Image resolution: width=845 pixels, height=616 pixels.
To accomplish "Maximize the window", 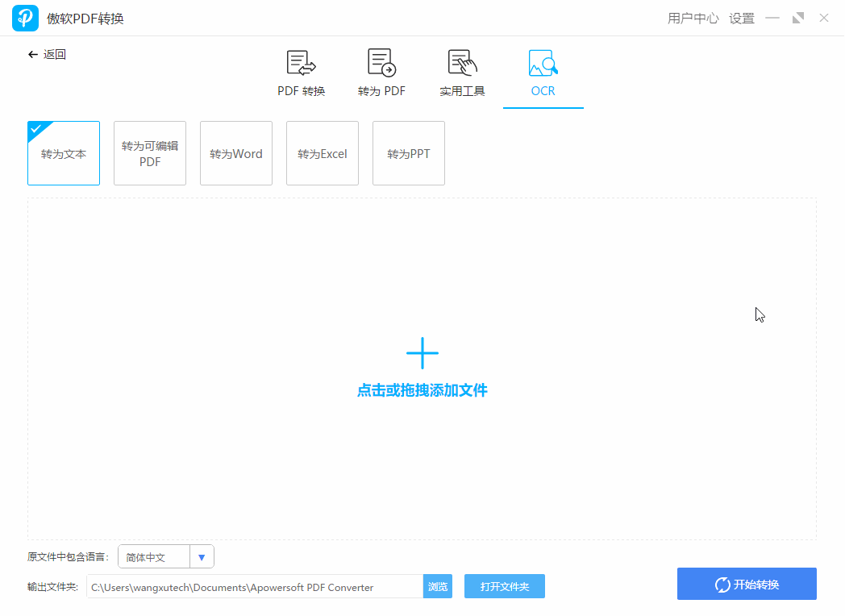I will (798, 18).
